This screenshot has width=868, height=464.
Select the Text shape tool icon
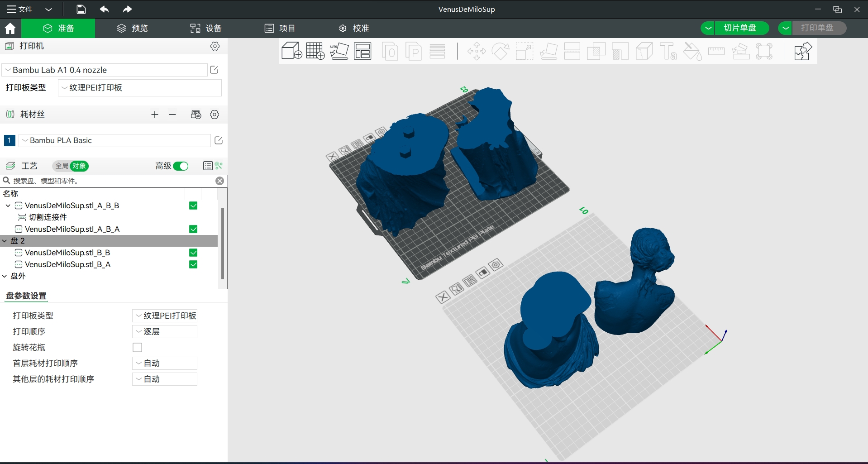[x=668, y=51]
